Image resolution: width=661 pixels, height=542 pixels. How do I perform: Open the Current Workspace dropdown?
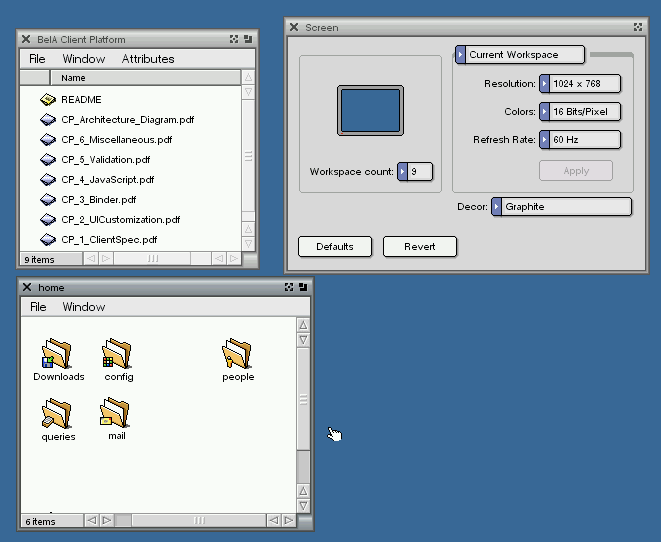click(x=520, y=55)
